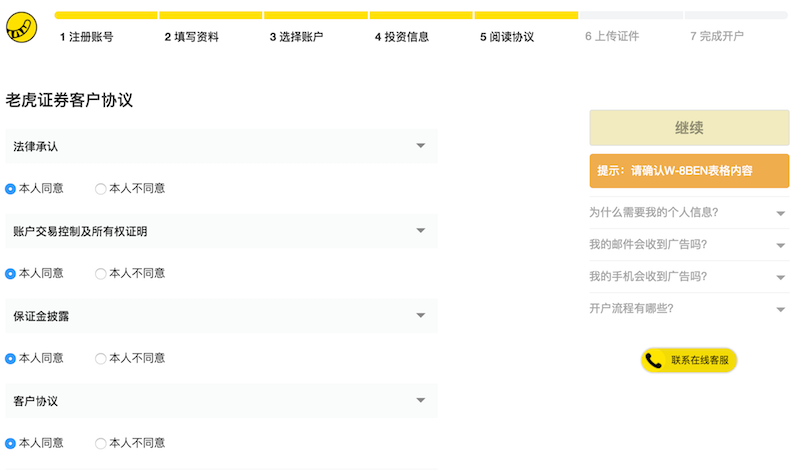
Task: Click the grey progress bar segment above 上传证件
Action: [631, 15]
